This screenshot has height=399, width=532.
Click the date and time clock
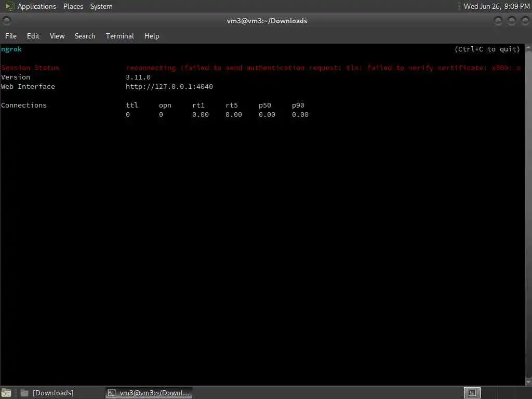(x=496, y=6)
